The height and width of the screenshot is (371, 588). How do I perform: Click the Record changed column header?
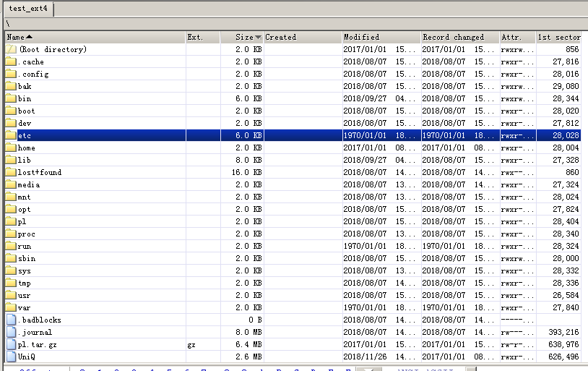pyautogui.click(x=459, y=37)
